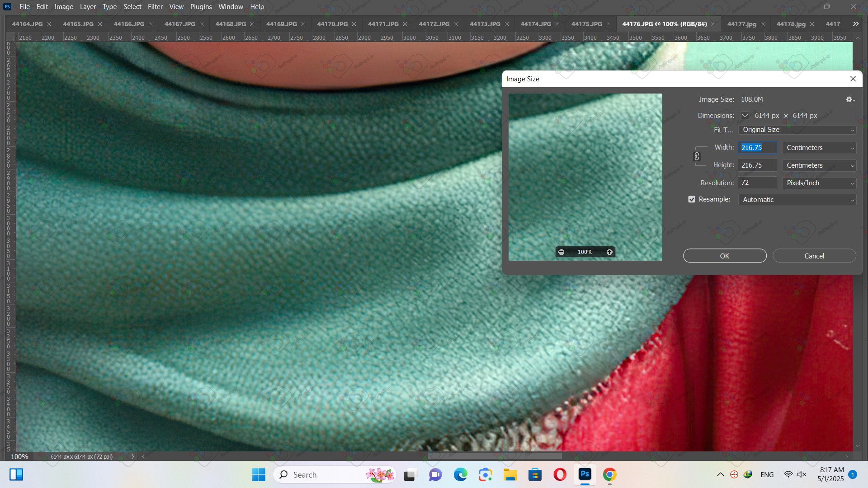The height and width of the screenshot is (488, 868).
Task: Expand status bar info arrow
Action: pos(132,456)
